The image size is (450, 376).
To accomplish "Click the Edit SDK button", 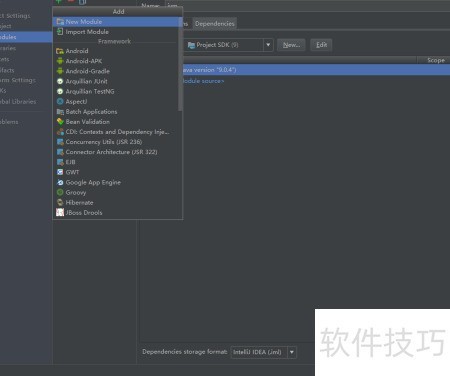I will click(321, 45).
